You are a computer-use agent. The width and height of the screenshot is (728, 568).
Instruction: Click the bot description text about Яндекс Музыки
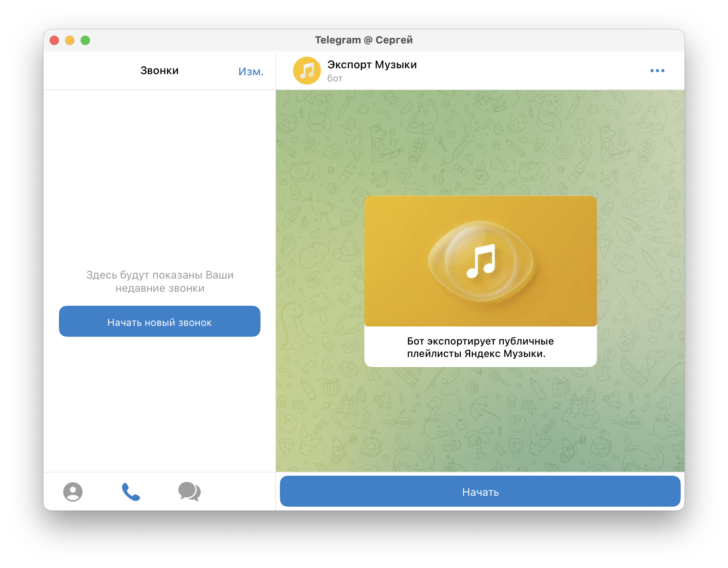click(480, 347)
